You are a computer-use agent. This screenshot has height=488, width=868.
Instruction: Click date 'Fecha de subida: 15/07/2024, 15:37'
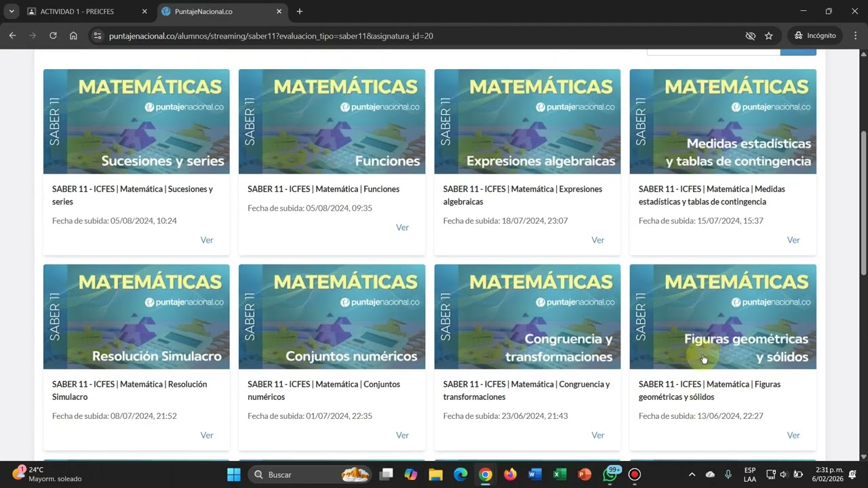pos(701,221)
